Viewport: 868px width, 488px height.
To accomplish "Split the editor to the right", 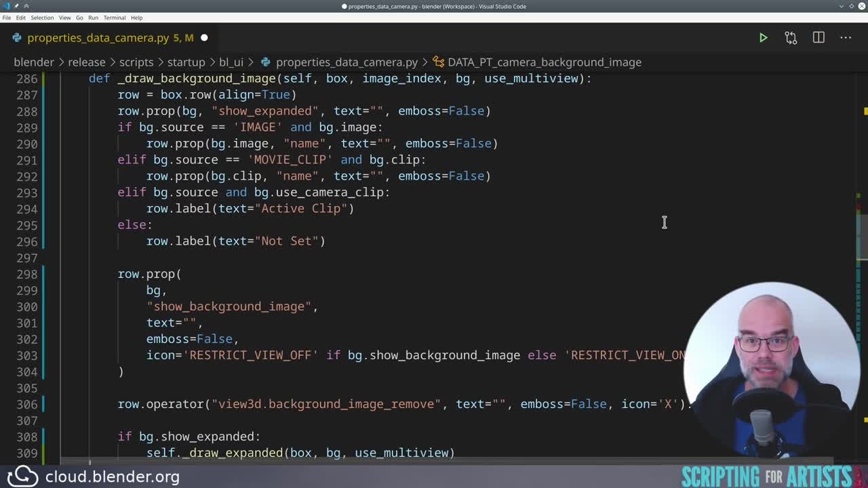I will coord(818,38).
